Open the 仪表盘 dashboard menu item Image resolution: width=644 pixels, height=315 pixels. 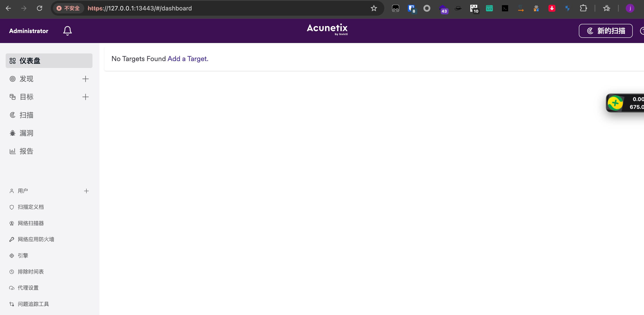(49, 61)
